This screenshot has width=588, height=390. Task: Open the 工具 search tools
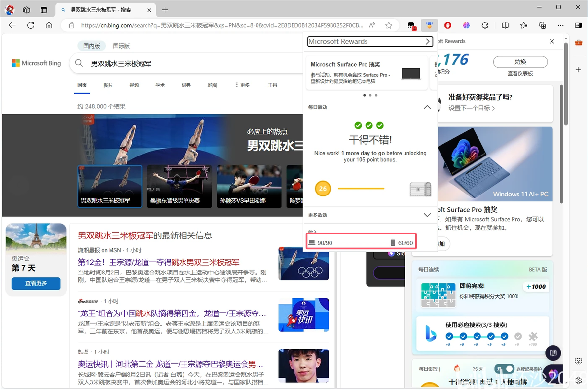click(x=273, y=85)
